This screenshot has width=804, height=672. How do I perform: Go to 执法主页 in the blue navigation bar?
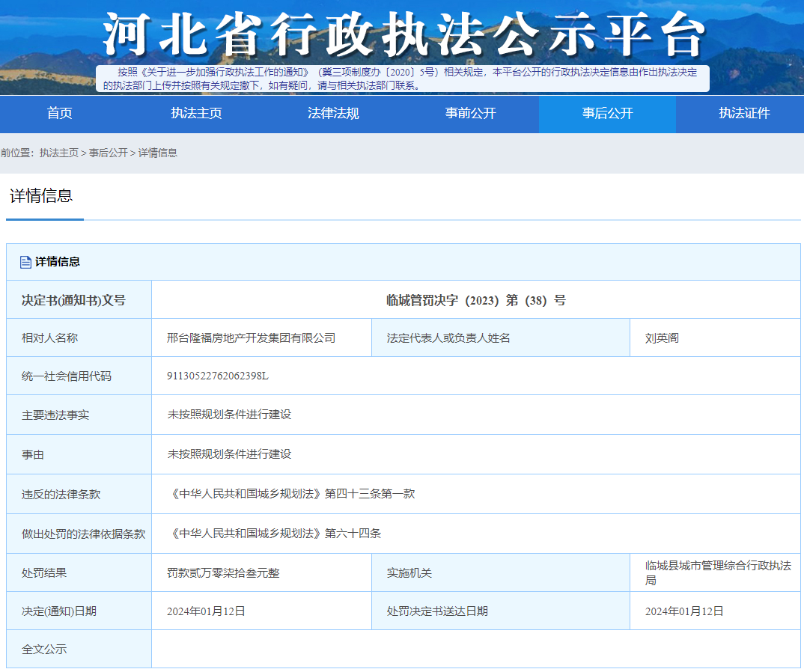click(196, 114)
